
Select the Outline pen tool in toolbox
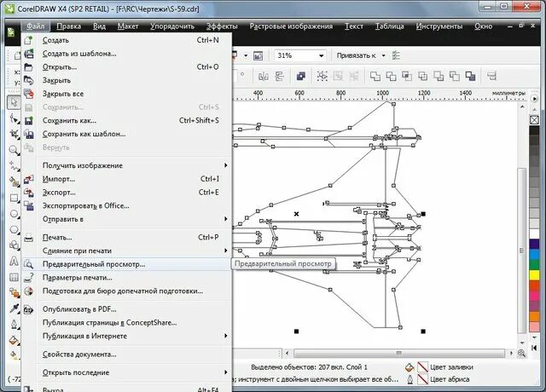click(14, 325)
